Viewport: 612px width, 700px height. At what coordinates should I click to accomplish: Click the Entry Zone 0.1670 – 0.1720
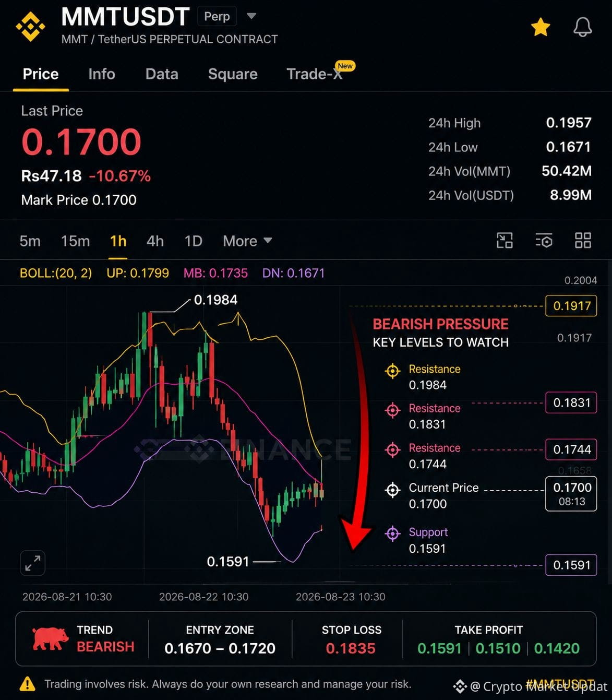(220, 648)
